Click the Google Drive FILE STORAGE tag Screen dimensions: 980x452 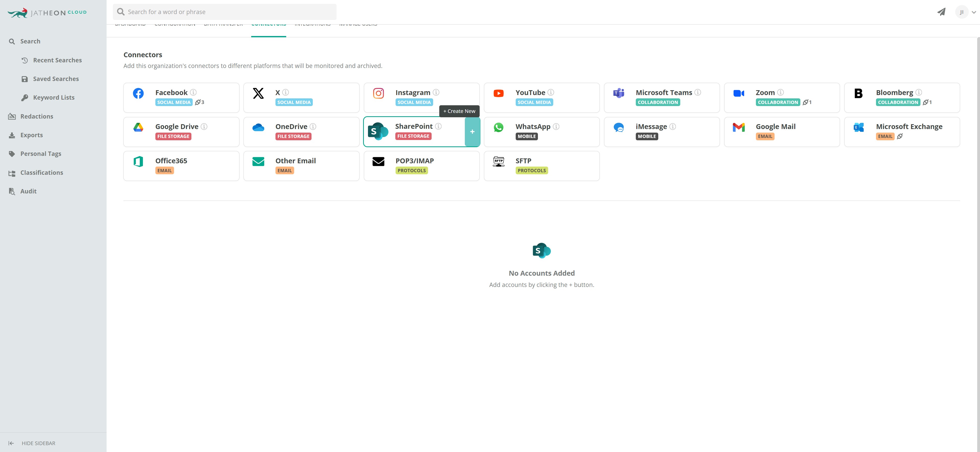173,137
